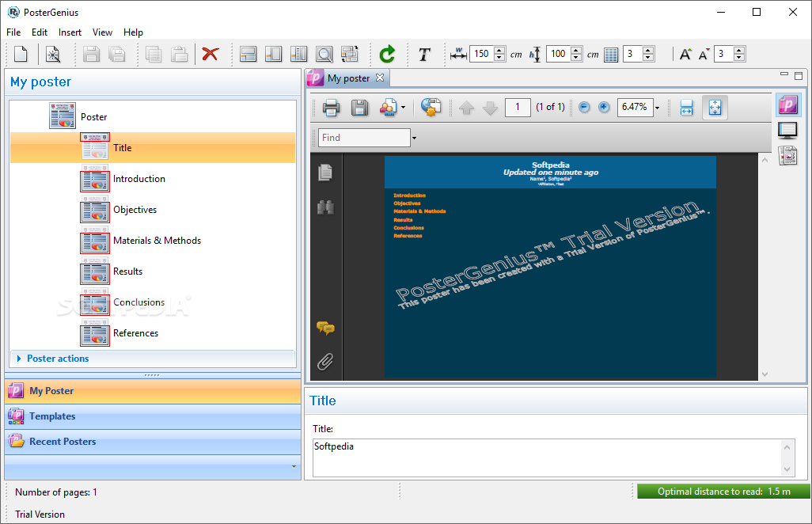Decrease the poster height spinner

(576, 58)
